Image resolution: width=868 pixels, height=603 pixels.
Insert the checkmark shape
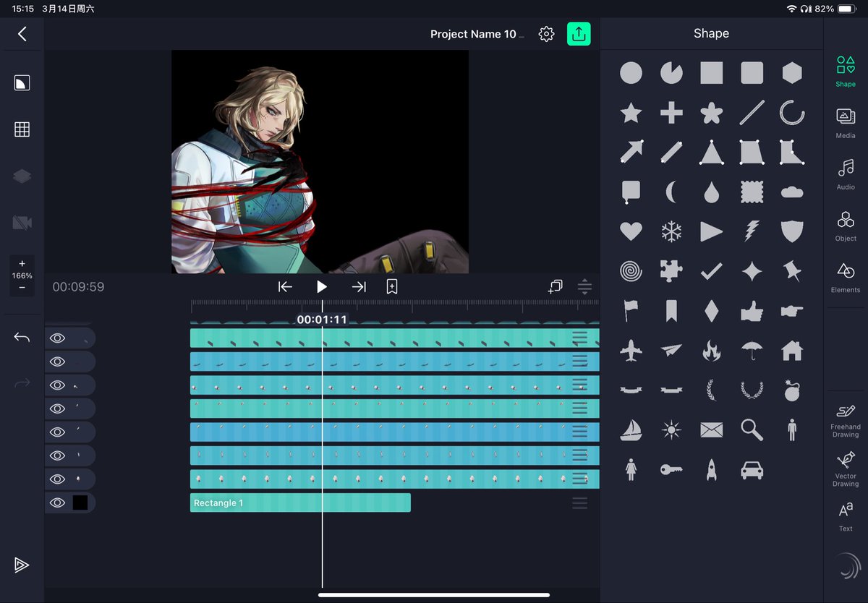712,271
